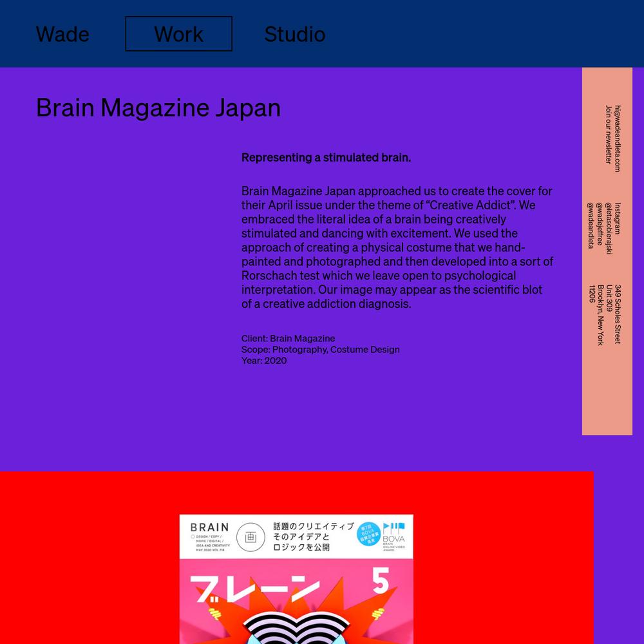The width and height of the screenshot is (644, 644).
Task: Click the 349 Scholes Street address text
Action: (618, 314)
